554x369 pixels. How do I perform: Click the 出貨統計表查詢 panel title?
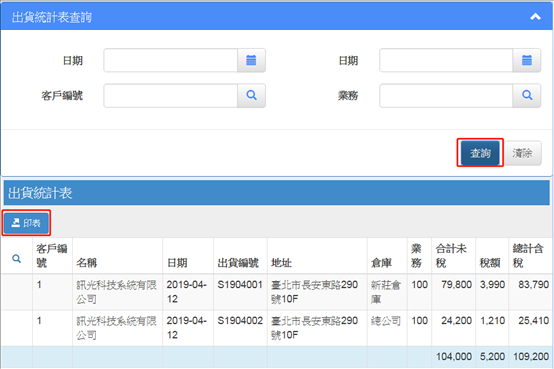click(52, 17)
